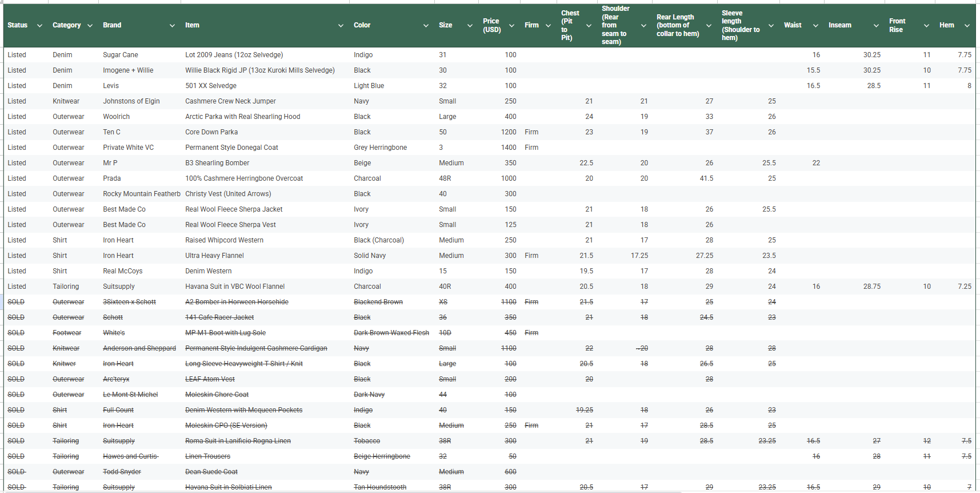980x493 pixels.
Task: Open the Chest (Pit to Pit) filter arrow
Action: point(589,26)
